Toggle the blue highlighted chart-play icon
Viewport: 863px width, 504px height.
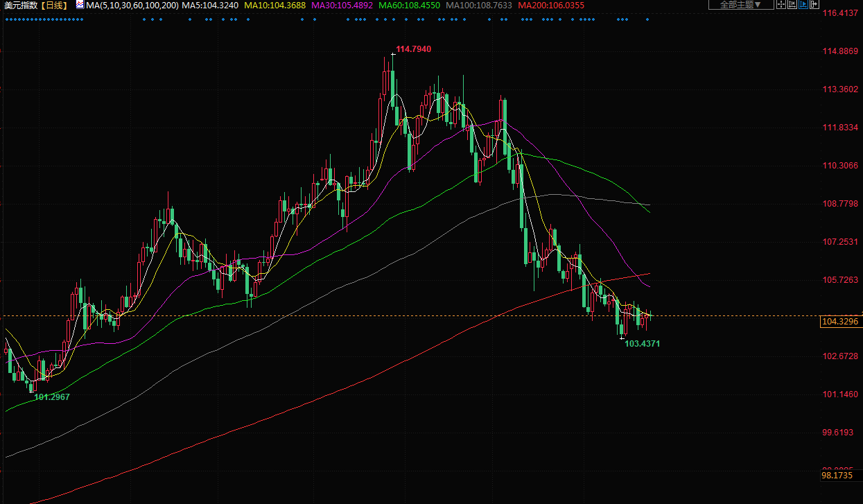tap(803, 4)
